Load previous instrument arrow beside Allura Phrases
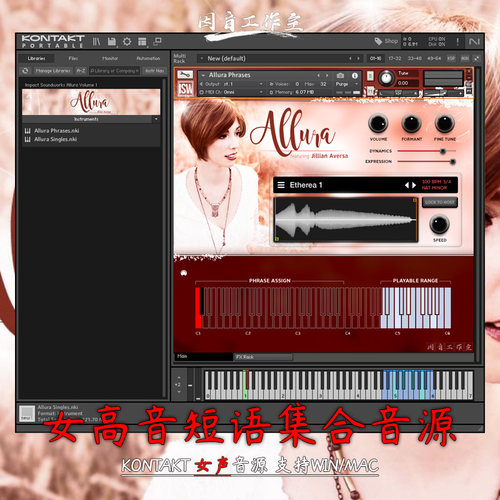Image resolution: width=500 pixels, height=500 pixels. click(x=319, y=75)
